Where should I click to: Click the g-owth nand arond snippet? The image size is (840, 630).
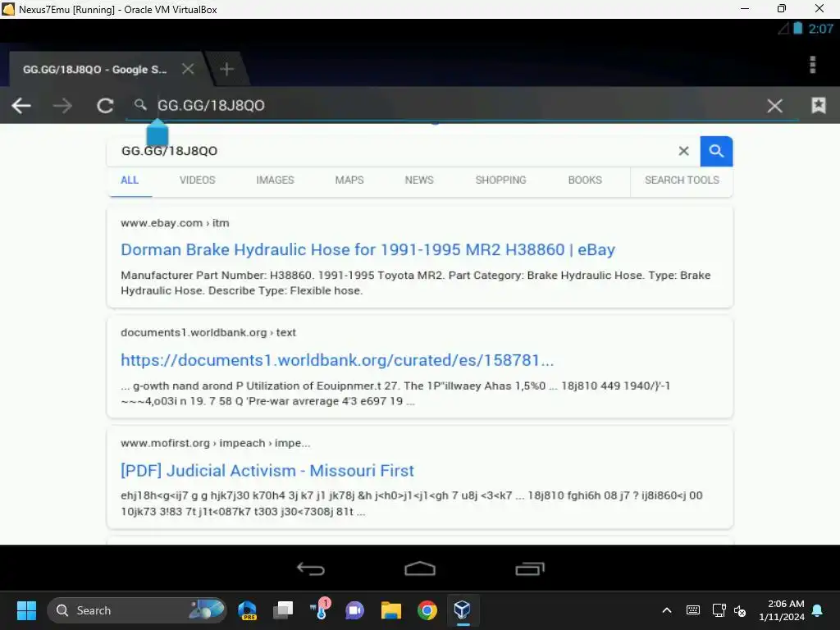395,393
